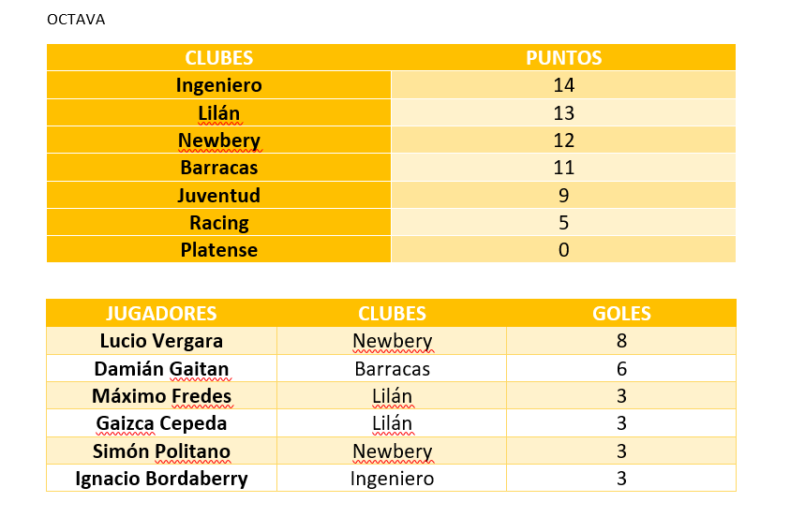Viewport: 805px width, 532px height.
Task: Select the PUNTOS column header
Action: point(563,58)
